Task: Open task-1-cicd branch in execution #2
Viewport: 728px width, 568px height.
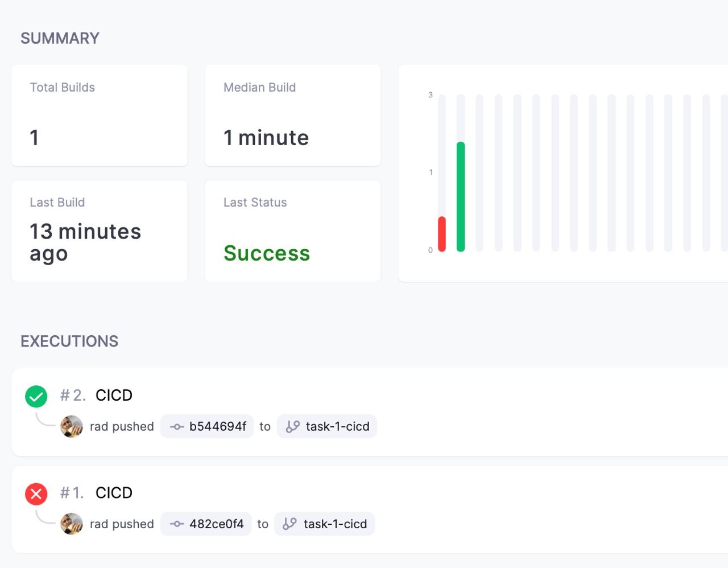Action: pos(337,427)
